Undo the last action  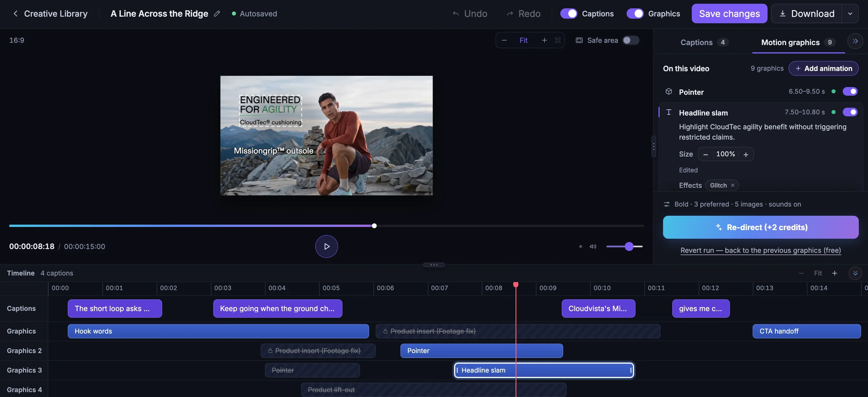pyautogui.click(x=470, y=14)
